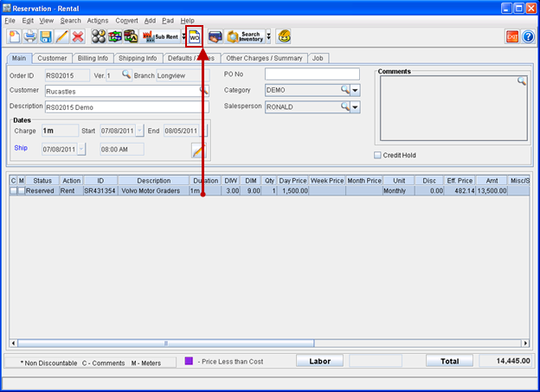Click into the Description field
This screenshot has width=540, height=392.
(127, 107)
